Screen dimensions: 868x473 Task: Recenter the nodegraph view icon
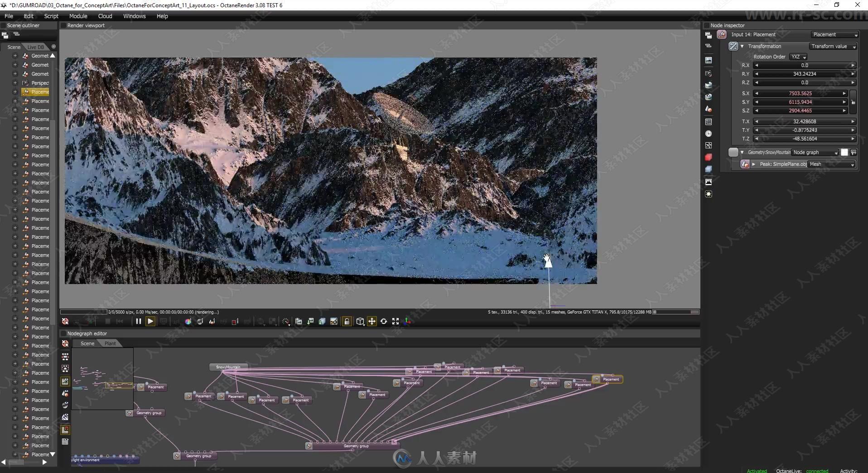tap(65, 344)
